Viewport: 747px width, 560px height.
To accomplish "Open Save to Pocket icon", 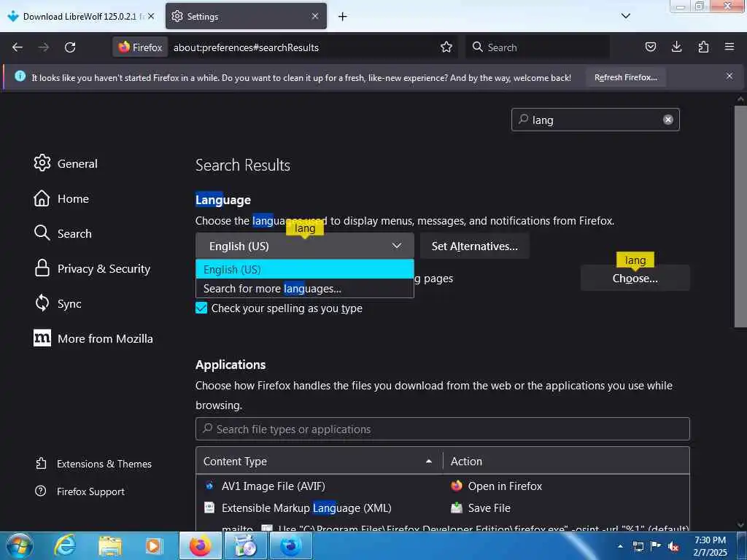I will point(650,47).
